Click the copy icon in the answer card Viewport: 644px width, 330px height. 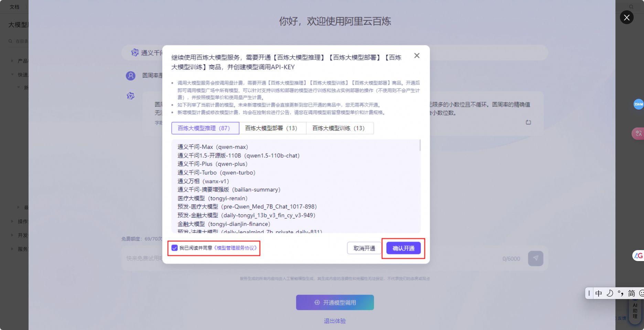pos(528,122)
